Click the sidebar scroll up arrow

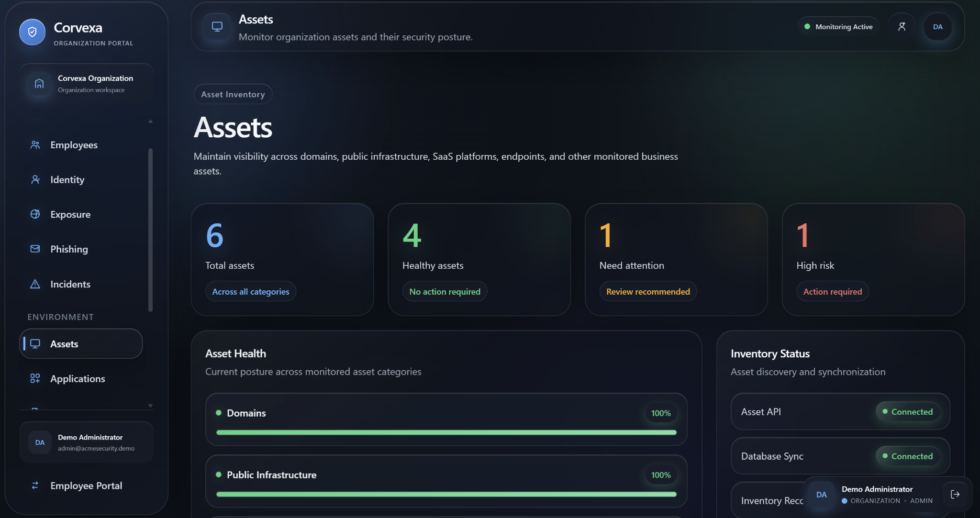150,121
